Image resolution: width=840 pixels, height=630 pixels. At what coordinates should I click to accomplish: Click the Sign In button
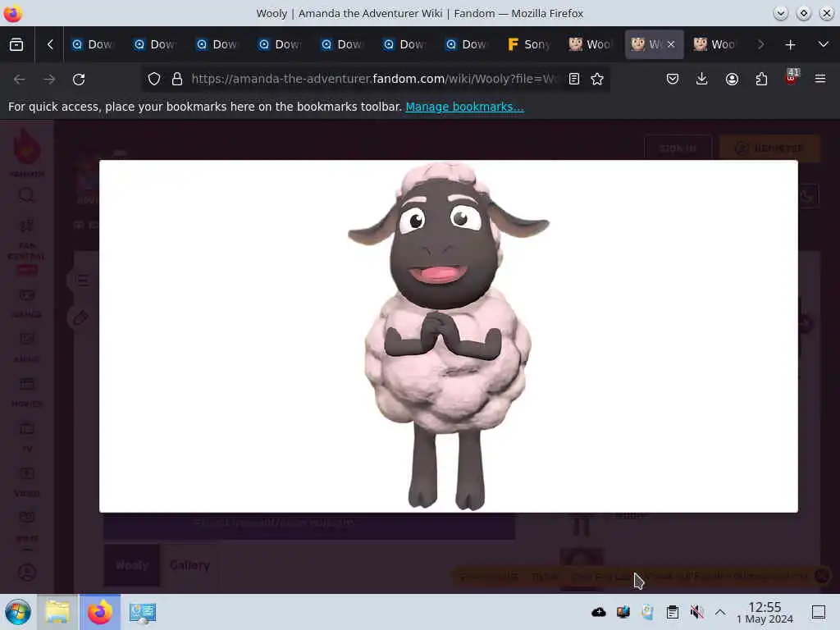tap(678, 148)
